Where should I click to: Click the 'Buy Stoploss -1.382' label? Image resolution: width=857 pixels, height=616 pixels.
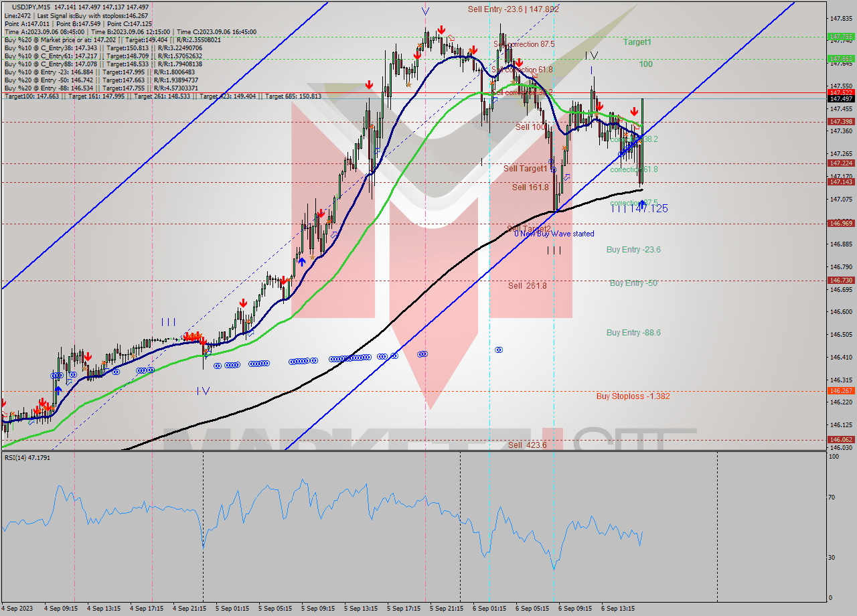pos(633,396)
